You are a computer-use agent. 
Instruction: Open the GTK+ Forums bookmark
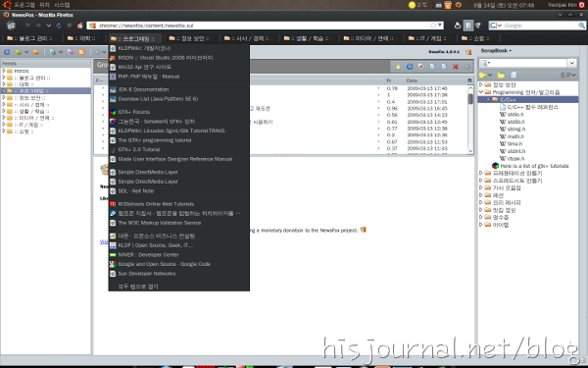tap(179, 112)
